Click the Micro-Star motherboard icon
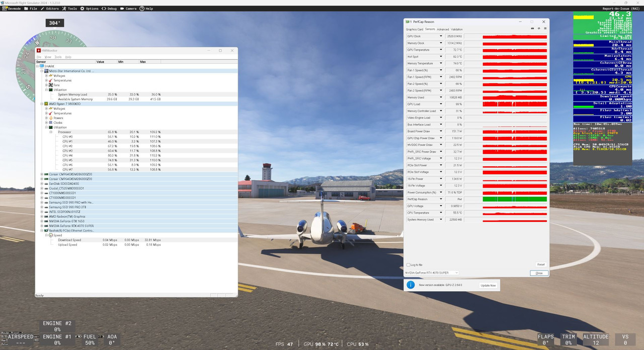The width and height of the screenshot is (644, 350). [46, 71]
